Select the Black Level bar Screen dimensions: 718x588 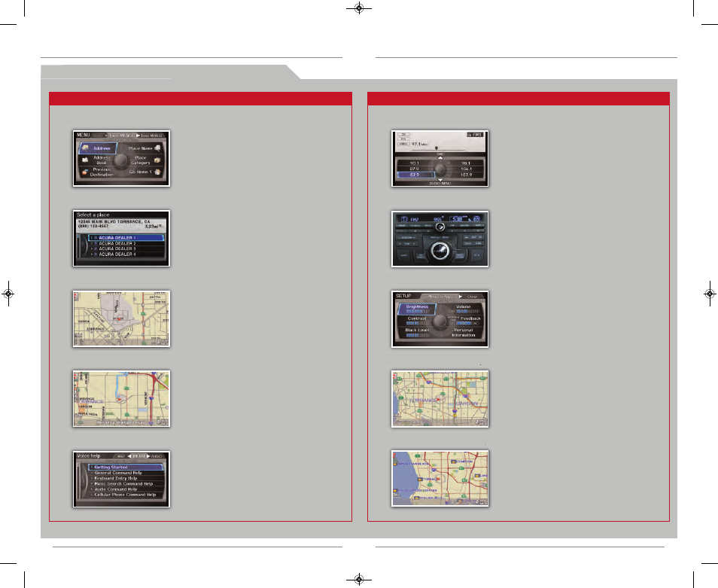417,335
